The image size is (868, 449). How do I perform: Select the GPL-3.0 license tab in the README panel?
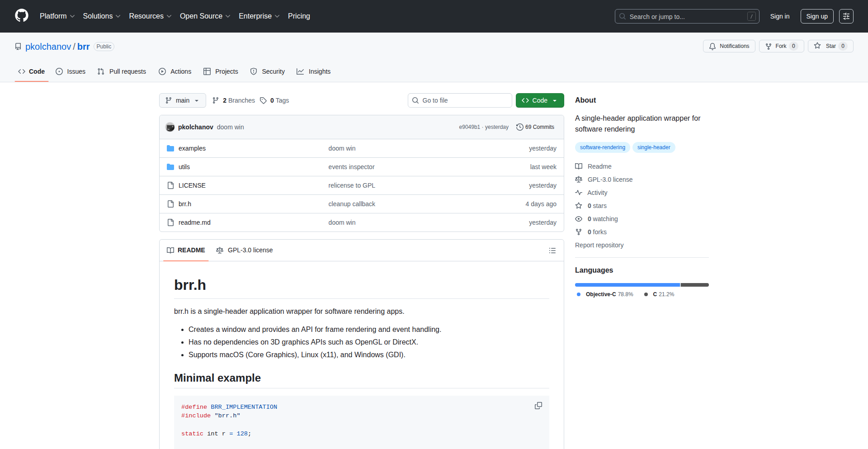coord(245,250)
